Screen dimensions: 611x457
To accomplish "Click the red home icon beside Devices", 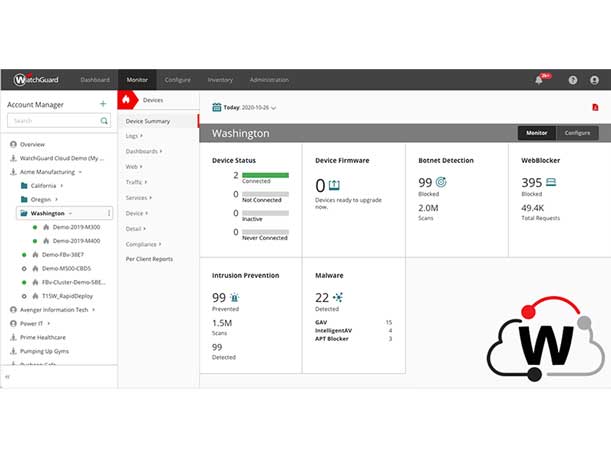I will pos(127,100).
